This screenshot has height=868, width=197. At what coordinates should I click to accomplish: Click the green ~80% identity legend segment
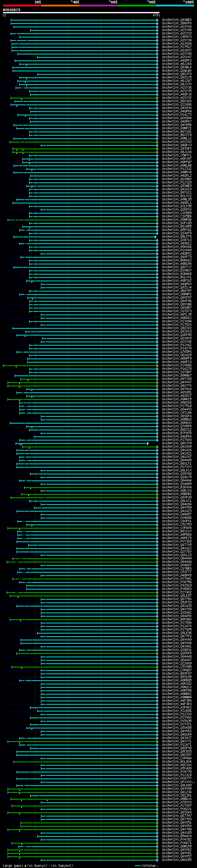pyautogui.click(x=137, y=6)
